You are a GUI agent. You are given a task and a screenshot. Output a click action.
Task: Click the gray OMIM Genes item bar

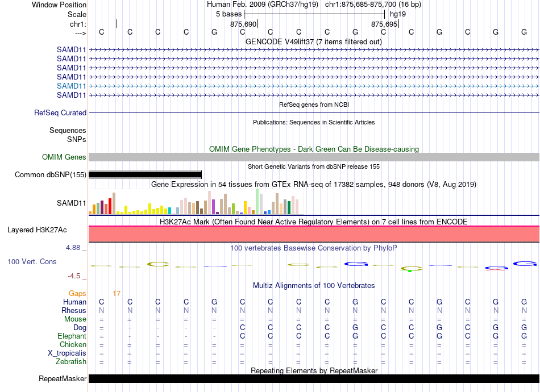[x=314, y=157]
